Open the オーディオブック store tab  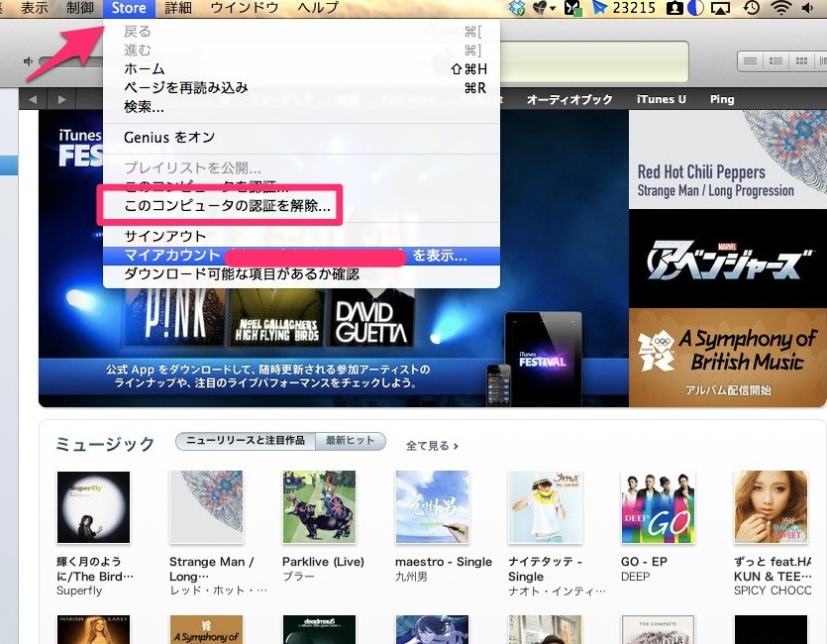pos(569,99)
